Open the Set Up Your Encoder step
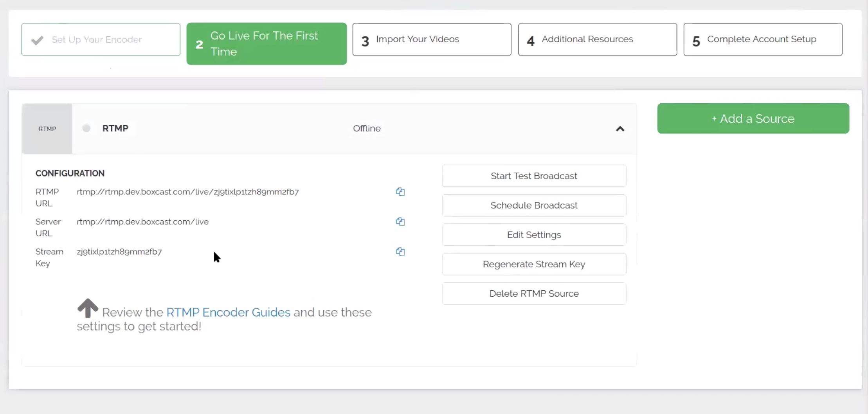The image size is (868, 414). (x=101, y=40)
